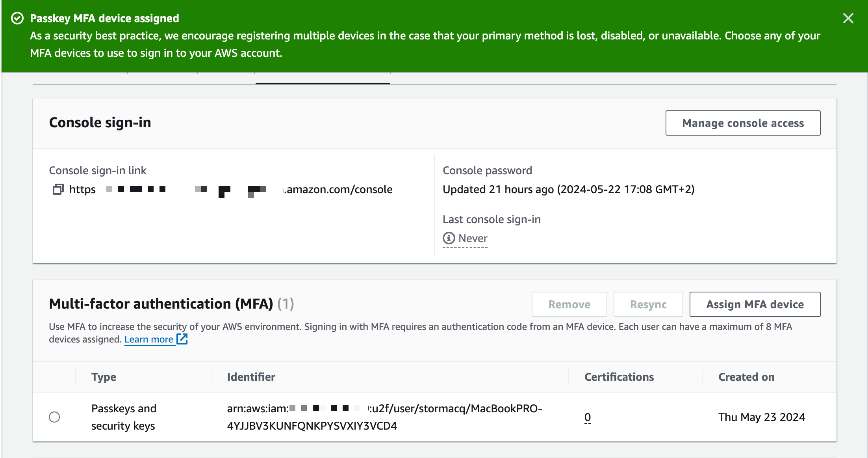Dismiss the Passkey MFA device assigned banner
The width and height of the screenshot is (868, 458).
[x=848, y=18]
